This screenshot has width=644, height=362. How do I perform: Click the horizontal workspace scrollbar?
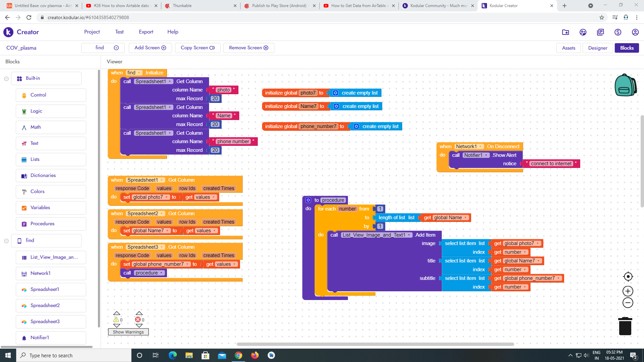click(x=375, y=344)
